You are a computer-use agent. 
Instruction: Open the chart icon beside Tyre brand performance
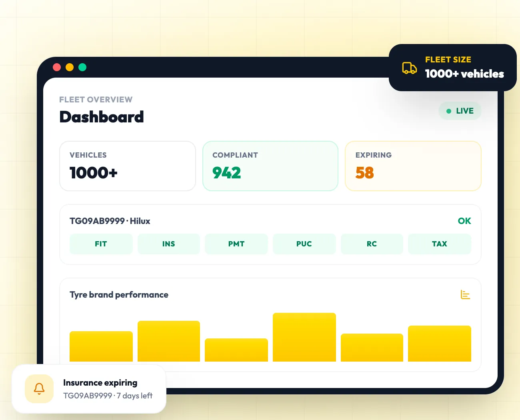[465, 295]
